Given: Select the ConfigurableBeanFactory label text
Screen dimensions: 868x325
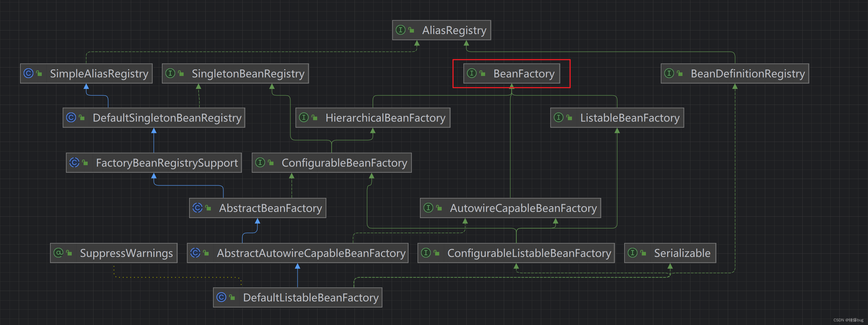Looking at the screenshot, I should 344,163.
